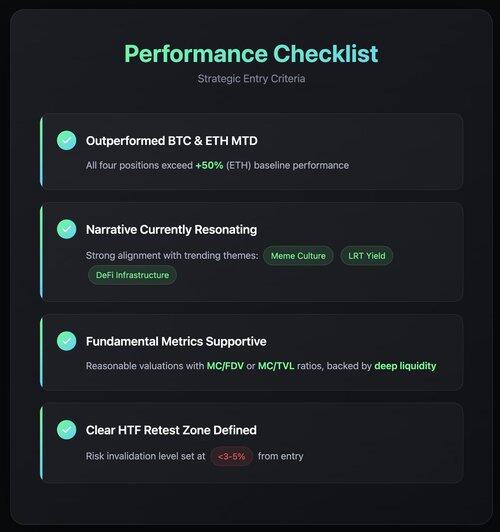
Task: Click the Fundamental Metrics Supportive heading
Action: [176, 341]
